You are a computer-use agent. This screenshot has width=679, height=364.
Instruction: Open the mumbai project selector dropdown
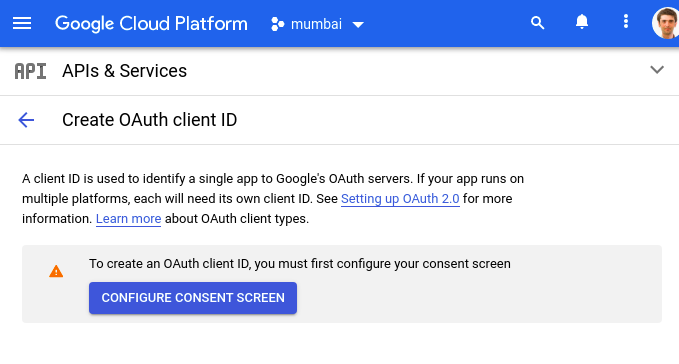click(317, 24)
